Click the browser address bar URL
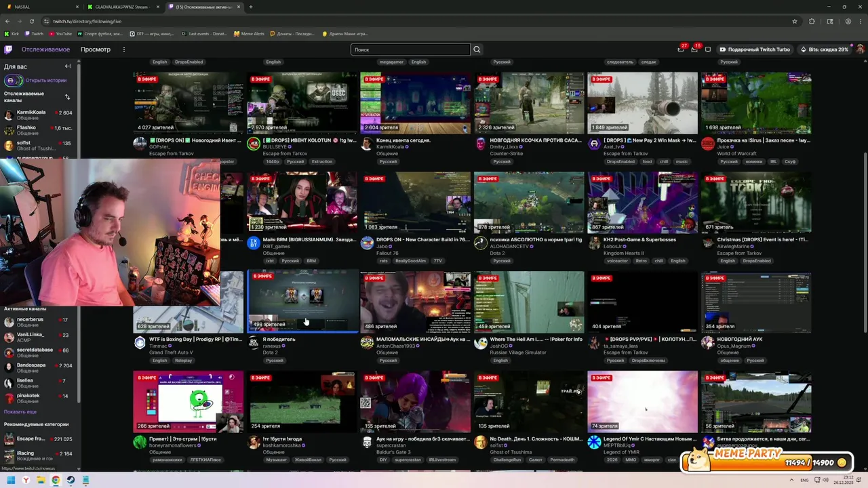868x488 pixels. point(87,21)
